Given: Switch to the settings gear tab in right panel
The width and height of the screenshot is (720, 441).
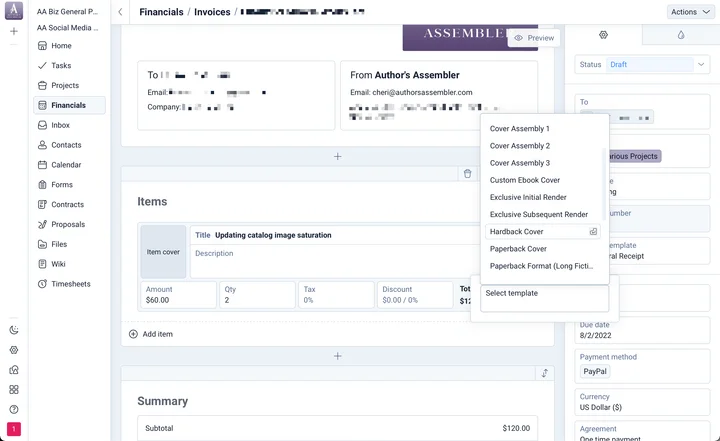Looking at the screenshot, I should click(603, 35).
